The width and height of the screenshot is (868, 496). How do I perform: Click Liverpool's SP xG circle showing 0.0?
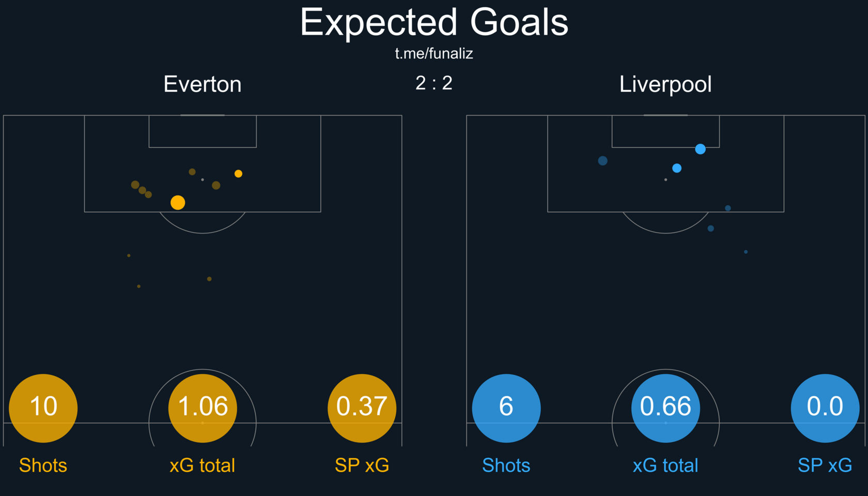(x=825, y=408)
